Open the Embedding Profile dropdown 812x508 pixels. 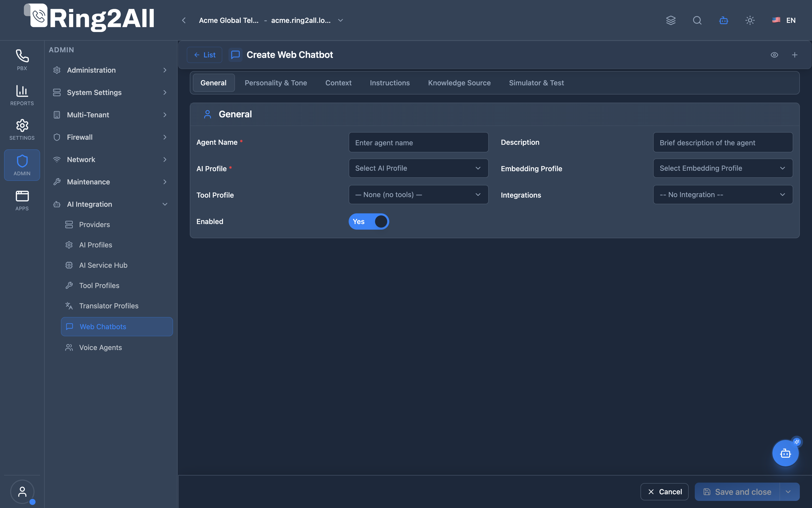[723, 168]
